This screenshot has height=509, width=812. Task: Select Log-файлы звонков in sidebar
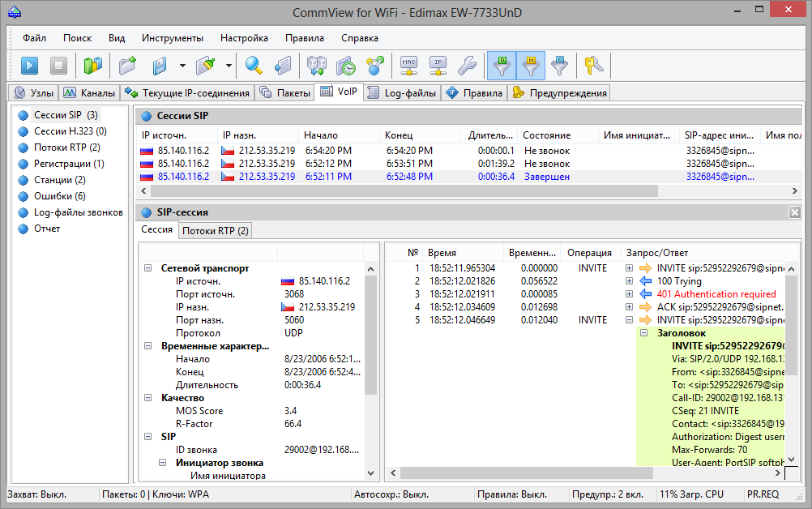click(x=78, y=212)
